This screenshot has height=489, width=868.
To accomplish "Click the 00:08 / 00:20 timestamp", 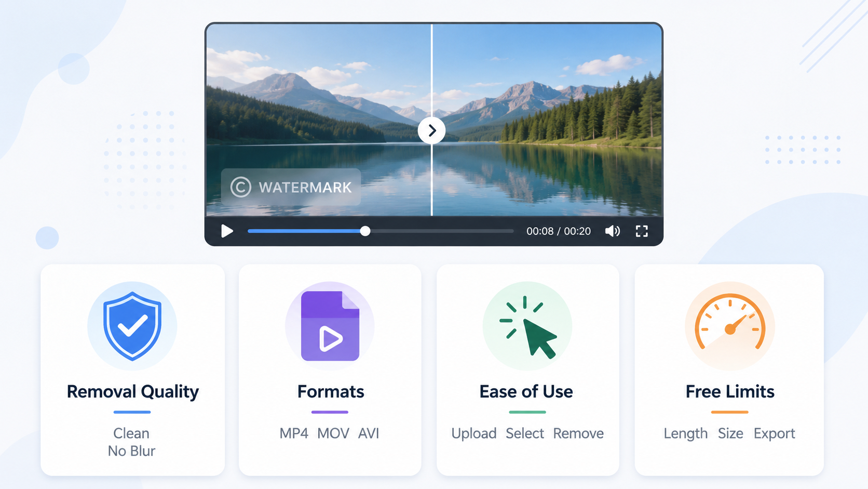I will click(x=559, y=231).
